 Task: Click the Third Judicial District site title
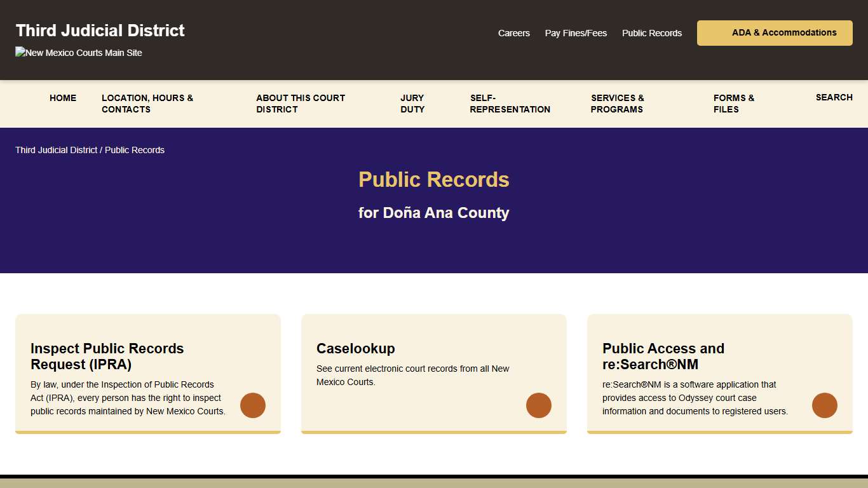click(x=100, y=30)
